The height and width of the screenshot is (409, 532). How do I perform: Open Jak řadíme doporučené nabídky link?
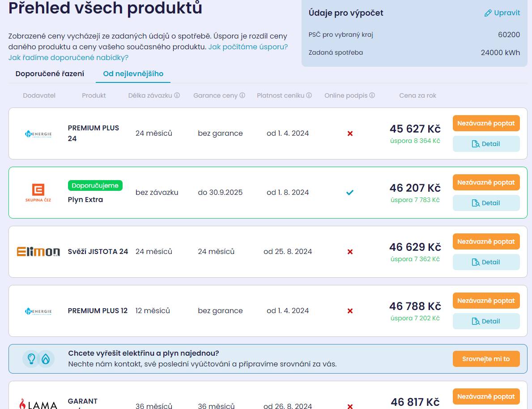pos(68,58)
